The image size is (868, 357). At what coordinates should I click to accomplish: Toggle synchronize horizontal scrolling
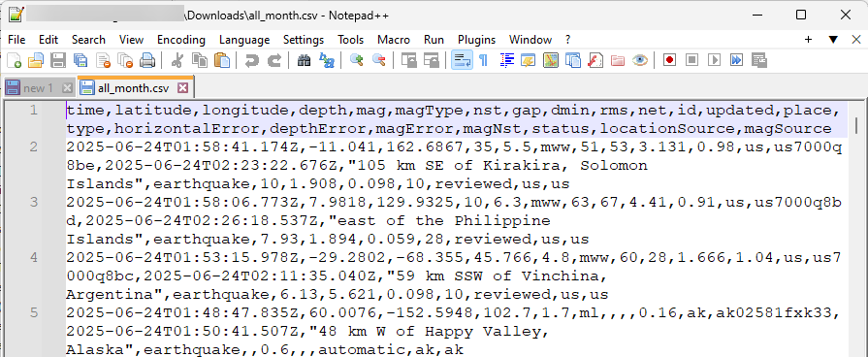click(432, 60)
